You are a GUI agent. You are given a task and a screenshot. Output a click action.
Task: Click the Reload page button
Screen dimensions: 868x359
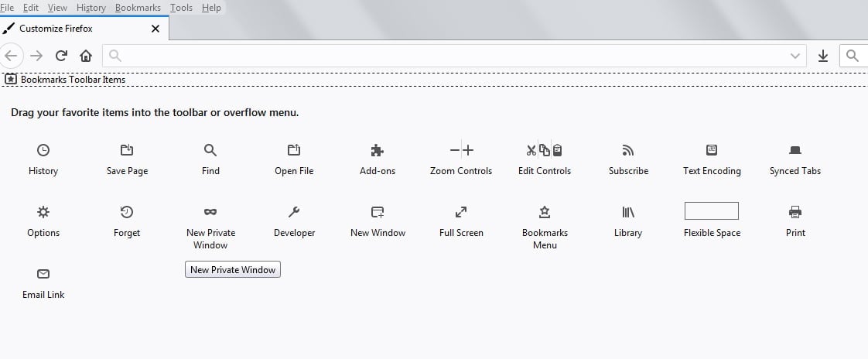pos(61,56)
